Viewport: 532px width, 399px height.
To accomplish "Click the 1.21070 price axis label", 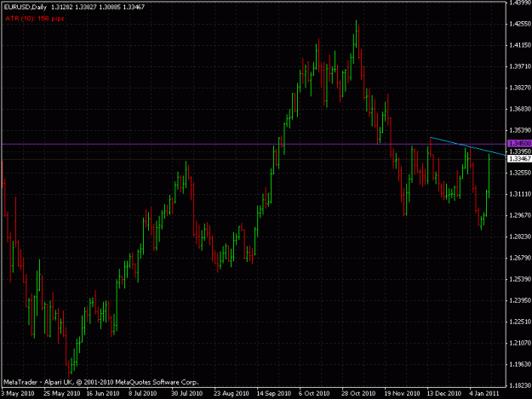I will pos(520,344).
